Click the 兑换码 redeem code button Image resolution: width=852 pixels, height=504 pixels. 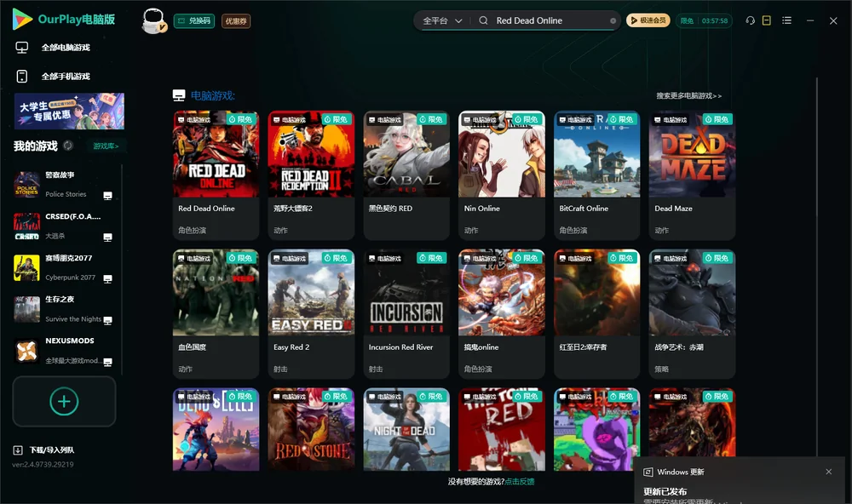(x=194, y=20)
